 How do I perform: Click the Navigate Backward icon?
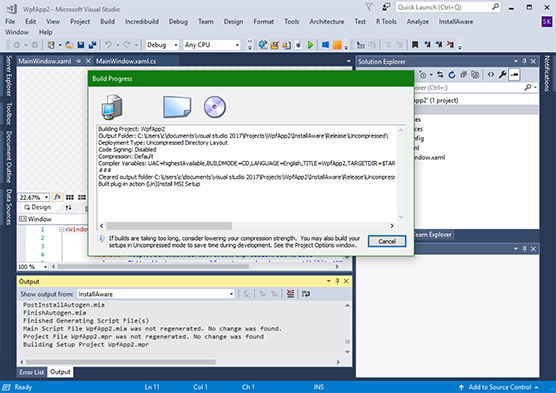(x=17, y=45)
